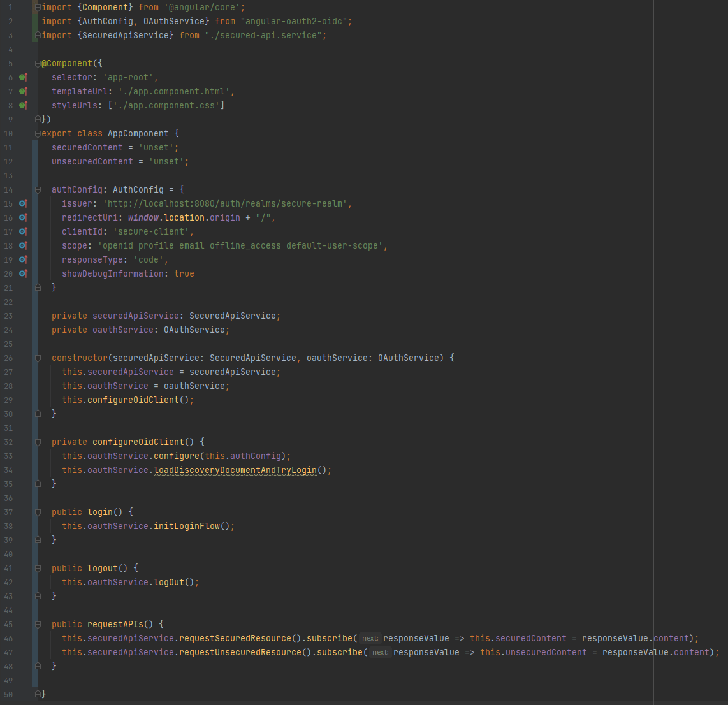This screenshot has height=705, width=728.
Task: Collapse the AppComponent class body
Action: coord(38,133)
